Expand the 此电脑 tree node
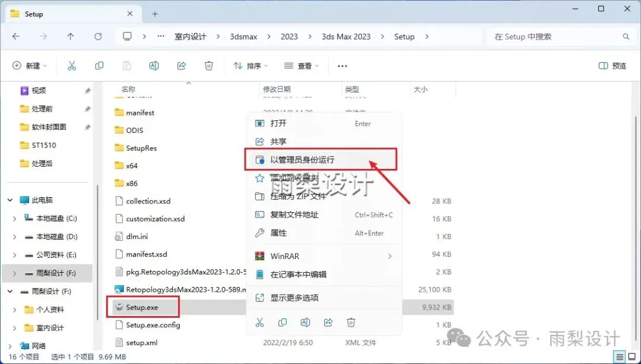This screenshot has height=364, width=641. click(10, 200)
